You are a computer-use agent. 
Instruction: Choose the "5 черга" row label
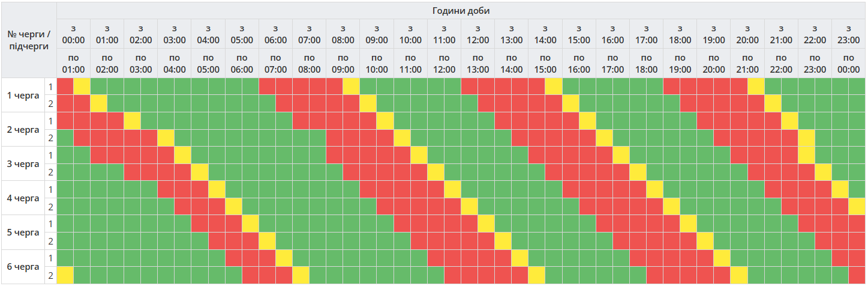click(x=23, y=233)
